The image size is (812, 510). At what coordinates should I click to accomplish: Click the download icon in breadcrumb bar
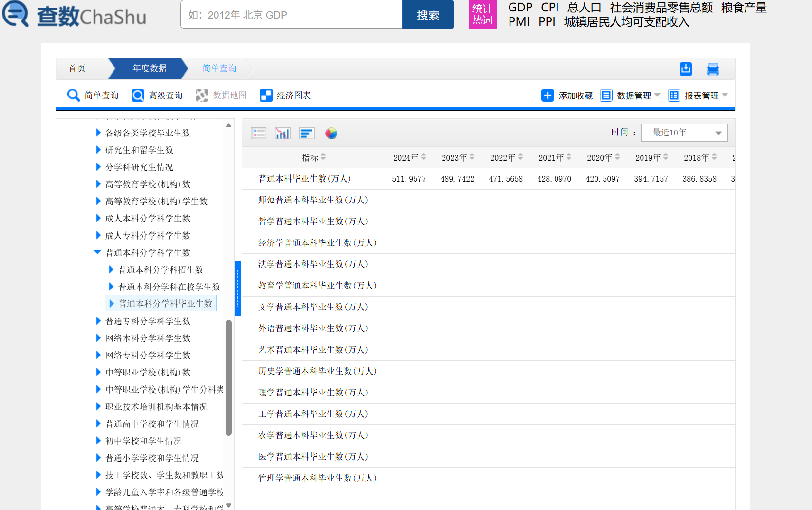685,69
